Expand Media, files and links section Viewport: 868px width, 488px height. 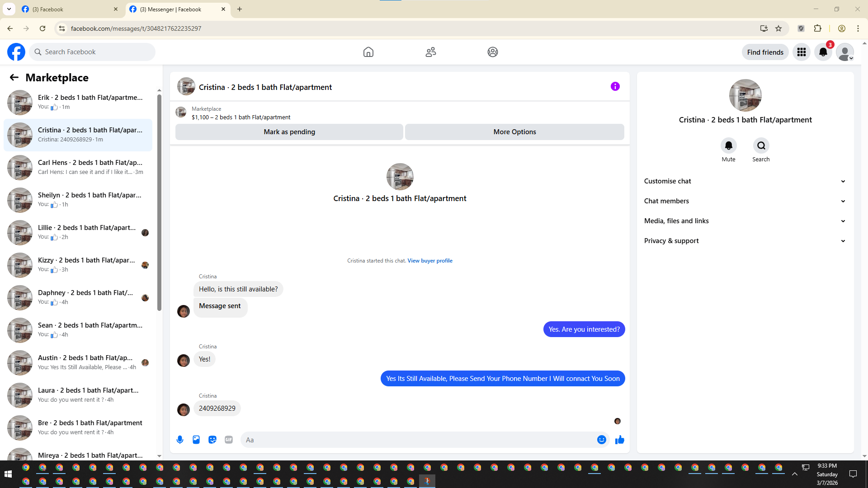click(745, 221)
